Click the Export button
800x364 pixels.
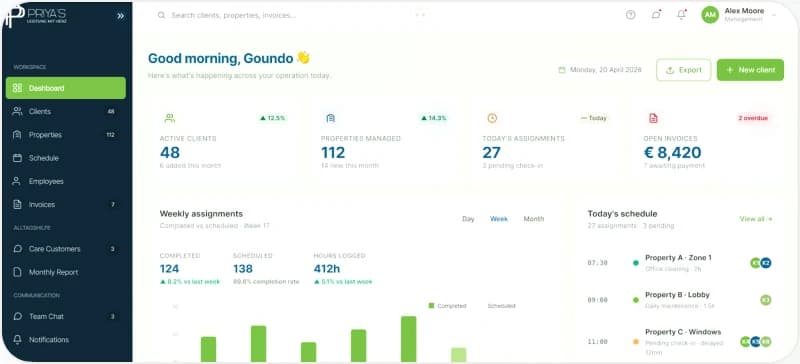tap(684, 70)
